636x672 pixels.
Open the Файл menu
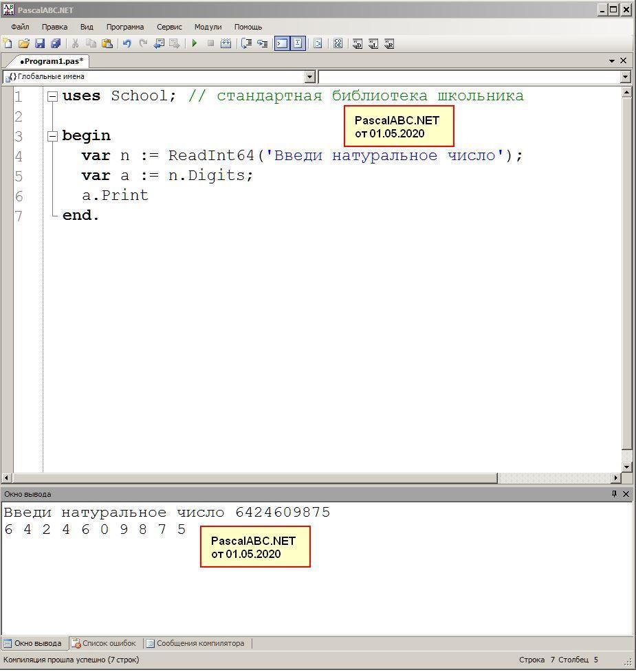click(20, 27)
